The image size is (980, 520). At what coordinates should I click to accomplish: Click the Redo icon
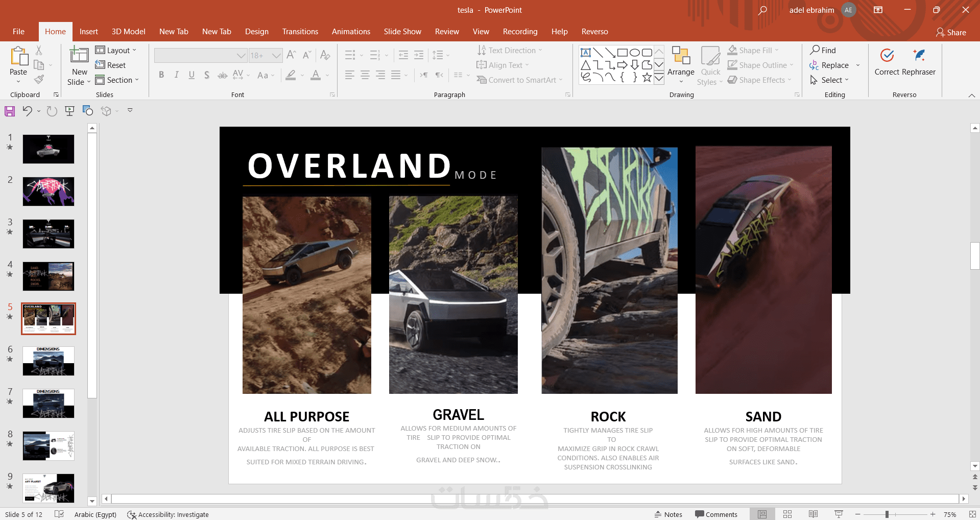pos(52,111)
